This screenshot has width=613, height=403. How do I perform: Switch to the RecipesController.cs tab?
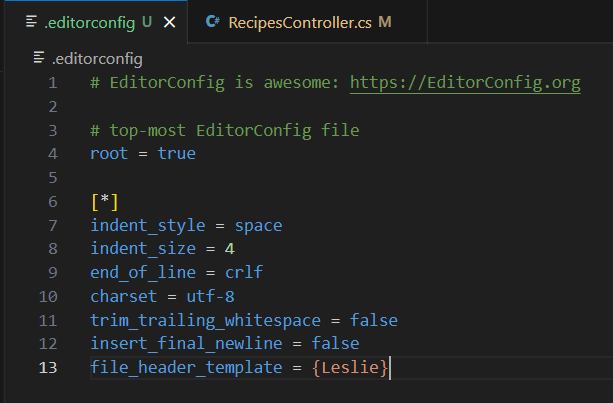(297, 21)
